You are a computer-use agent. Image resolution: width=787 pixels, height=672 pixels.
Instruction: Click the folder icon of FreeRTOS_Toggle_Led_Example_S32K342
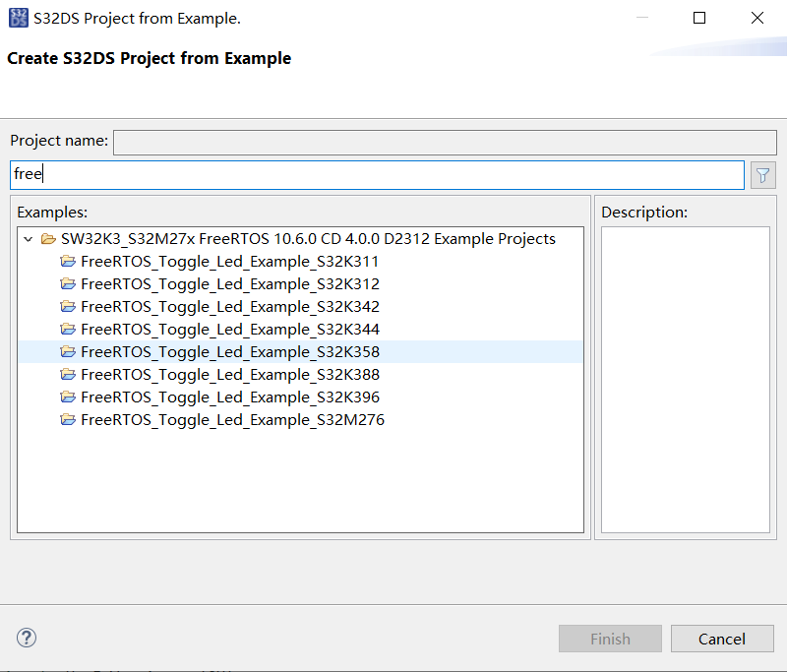coord(68,306)
